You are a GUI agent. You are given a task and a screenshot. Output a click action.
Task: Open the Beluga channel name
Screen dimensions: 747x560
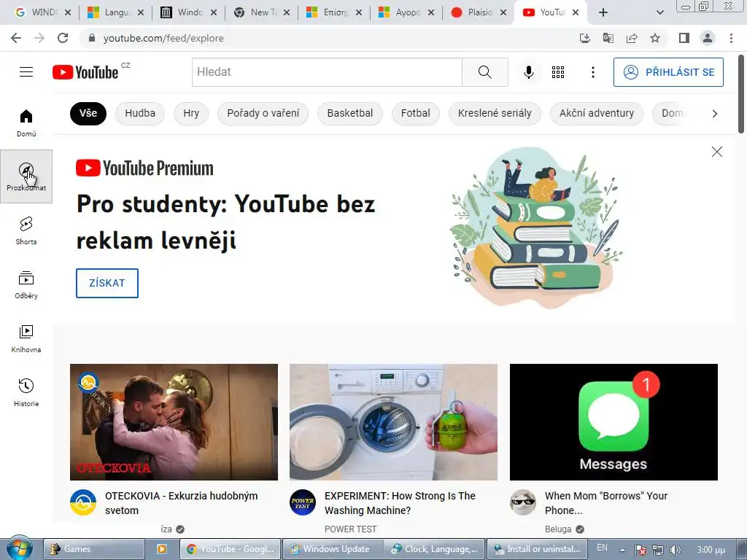point(558,529)
